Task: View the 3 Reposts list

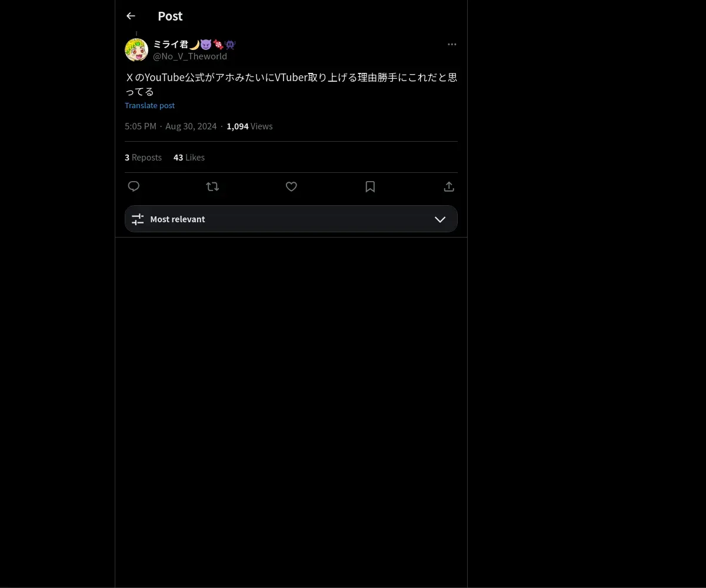Action: tap(143, 158)
